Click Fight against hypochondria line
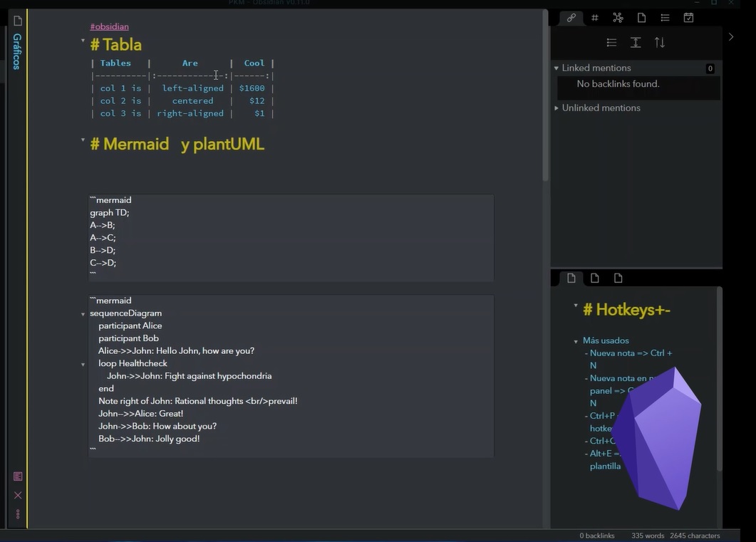 pos(190,376)
